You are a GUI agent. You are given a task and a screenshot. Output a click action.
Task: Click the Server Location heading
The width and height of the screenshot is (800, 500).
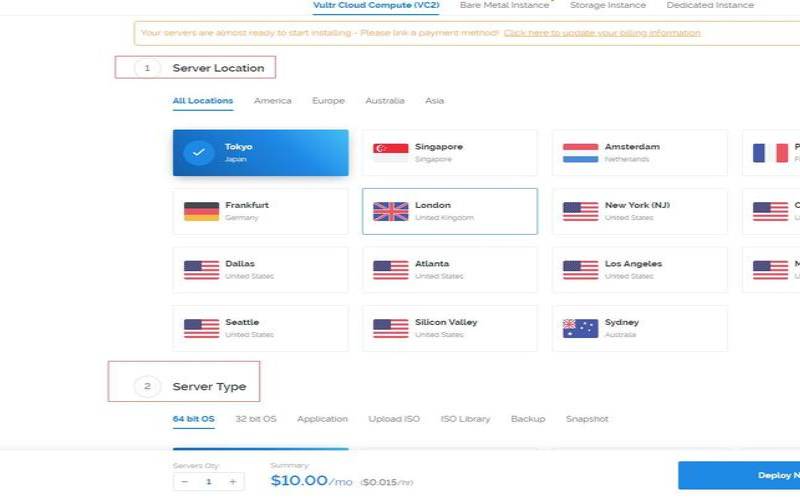(x=218, y=68)
